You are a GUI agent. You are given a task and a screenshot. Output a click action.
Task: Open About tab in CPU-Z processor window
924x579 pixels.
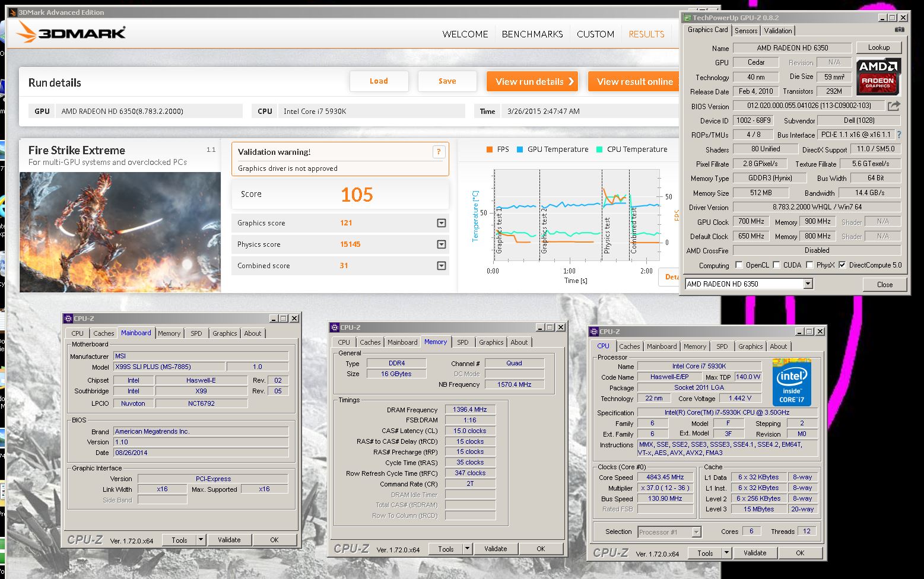click(779, 346)
